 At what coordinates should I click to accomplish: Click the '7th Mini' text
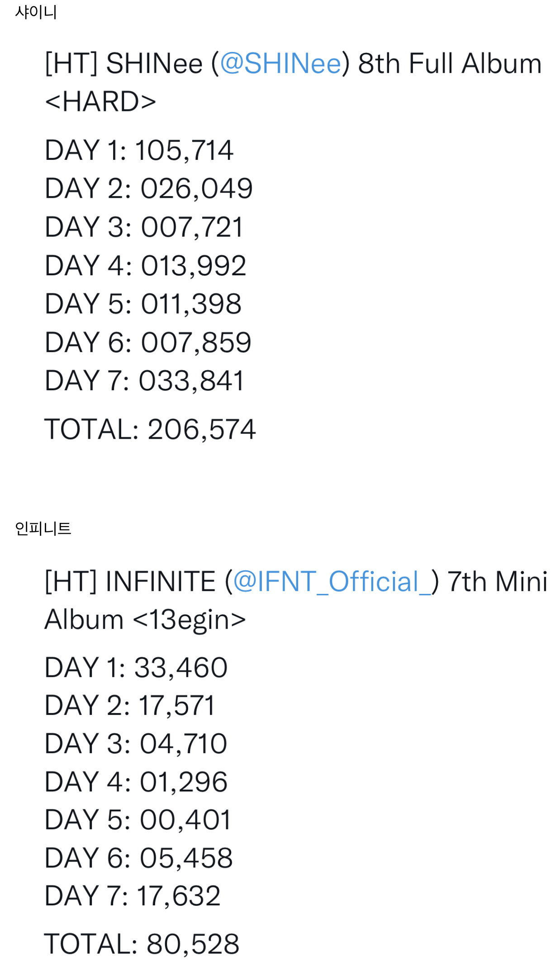[497, 581]
